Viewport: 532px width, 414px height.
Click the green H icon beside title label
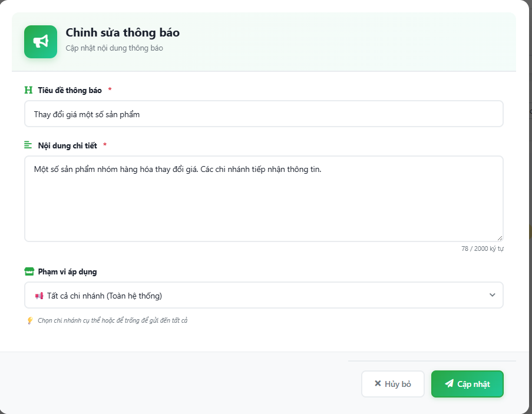point(28,90)
